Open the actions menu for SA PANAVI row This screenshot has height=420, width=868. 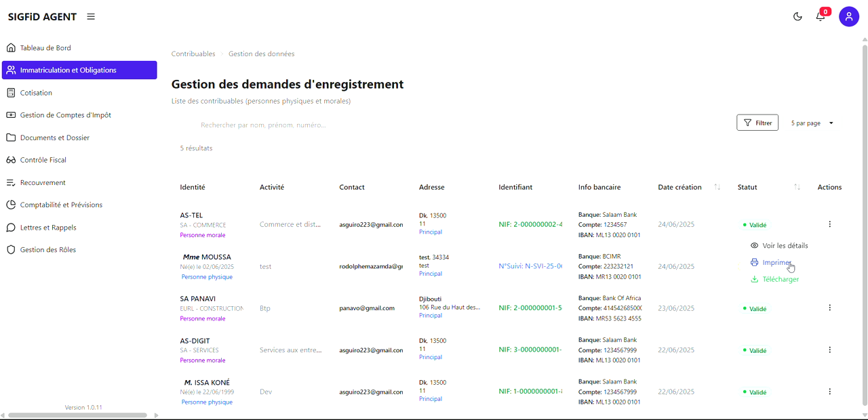[829, 308]
